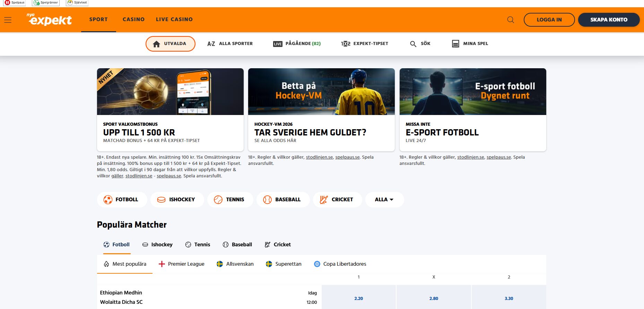
Task: Click the Sweden flag icon for Allsvenskan
Action: coord(220,264)
